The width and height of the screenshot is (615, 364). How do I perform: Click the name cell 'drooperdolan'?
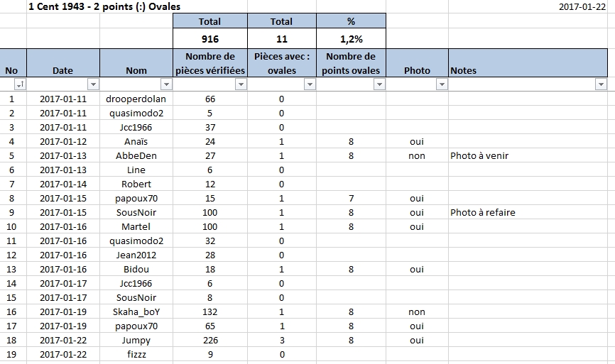pos(136,99)
